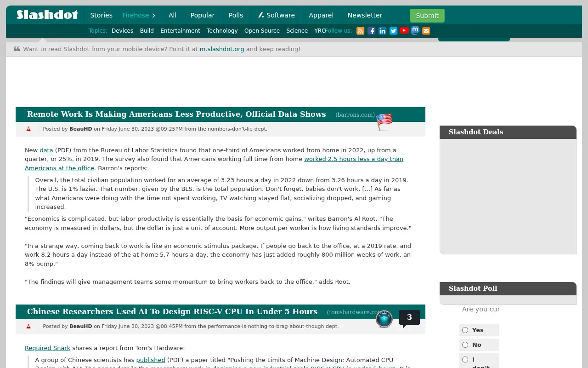Click red flask icon on RISC-V story
The width and height of the screenshot is (588, 368).
coord(28,326)
